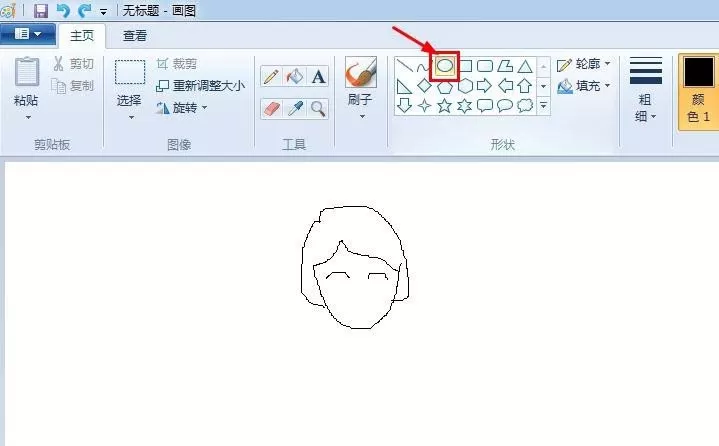The height and width of the screenshot is (446, 719).
Task: Expand the Paste (粘贴) dropdown arrow
Action: pyautogui.click(x=28, y=118)
